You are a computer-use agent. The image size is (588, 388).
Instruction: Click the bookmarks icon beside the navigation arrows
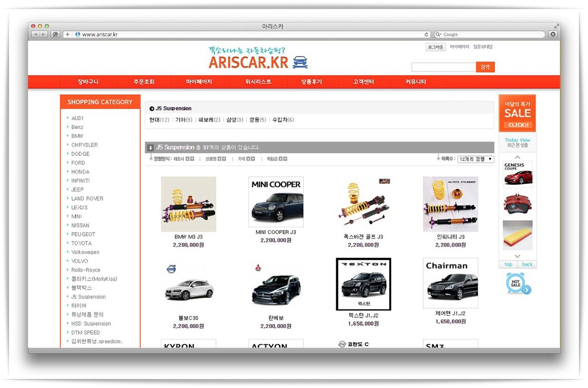[55, 34]
